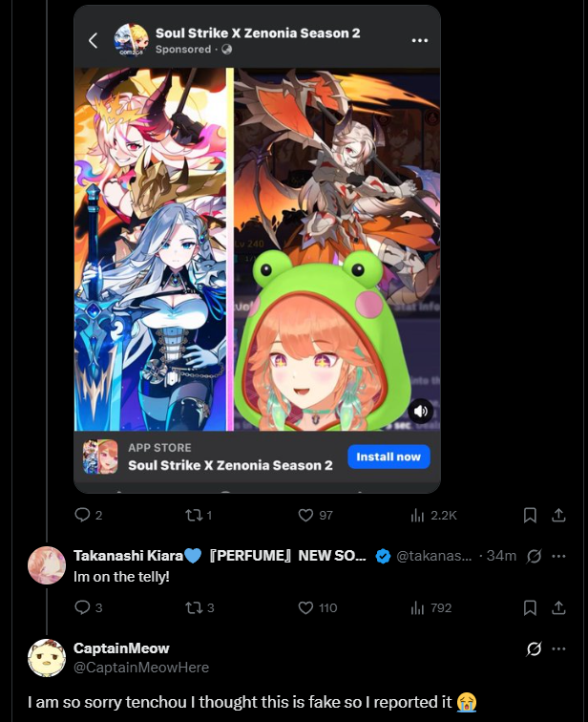Share the ad image tweet
Viewport: 588px width, 722px height.
point(558,515)
